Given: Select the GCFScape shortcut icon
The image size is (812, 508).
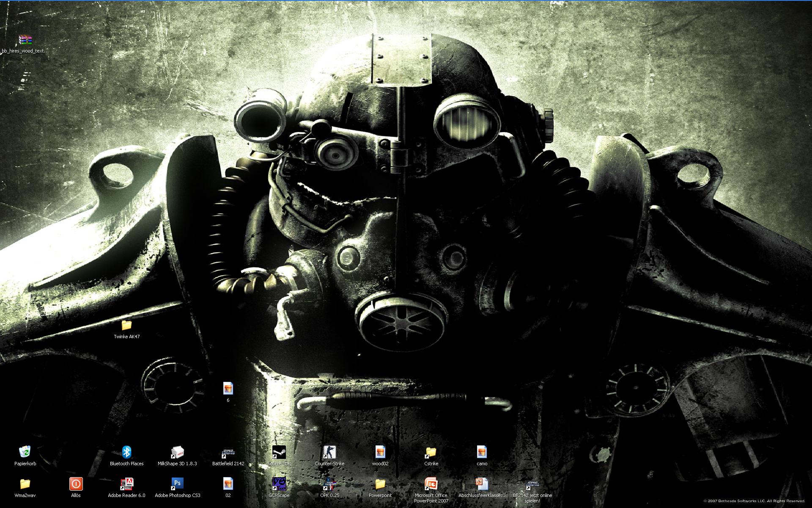Looking at the screenshot, I should (x=279, y=484).
